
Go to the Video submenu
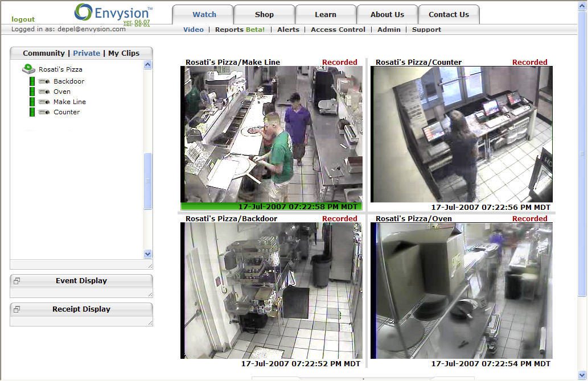(194, 30)
